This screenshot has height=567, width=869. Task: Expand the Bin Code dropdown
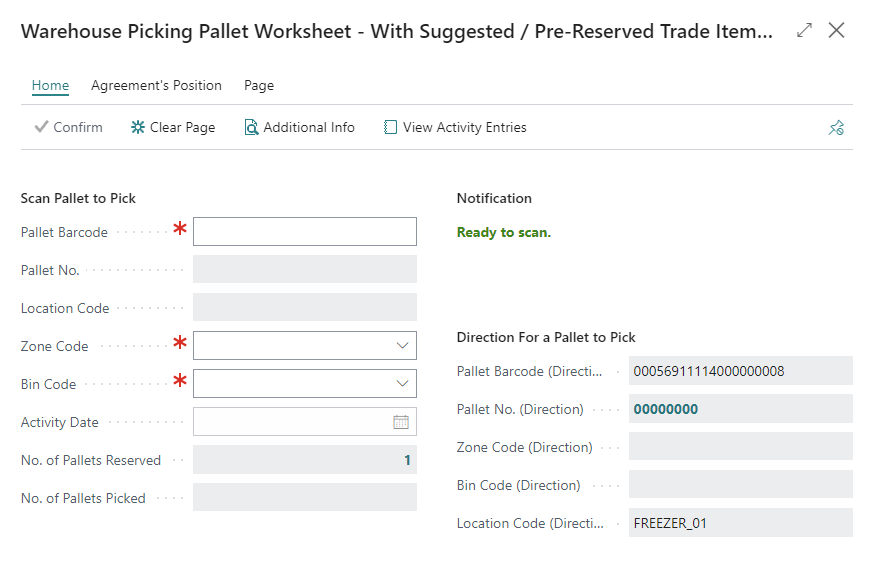(402, 384)
